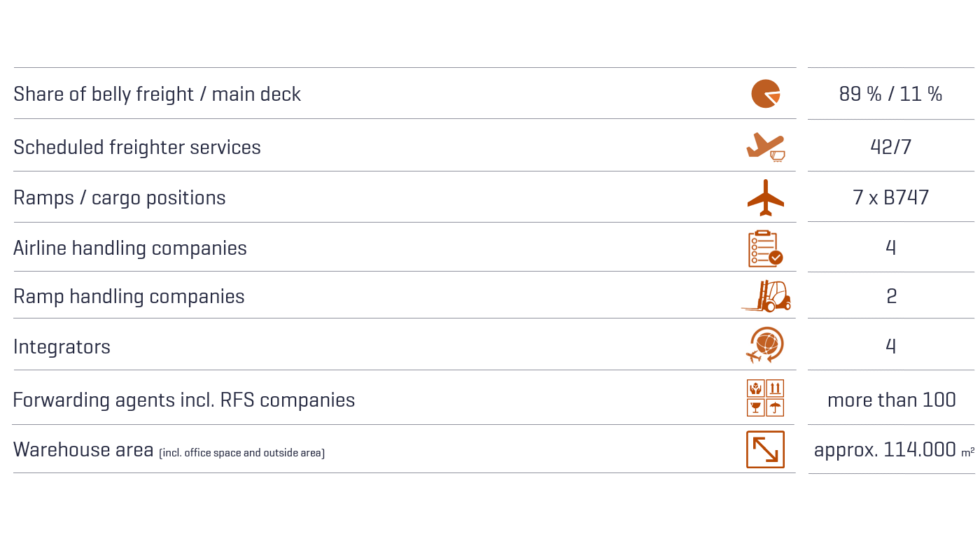Click the pie chart icon
Viewport: 980px width, 560px height.
coord(765,94)
